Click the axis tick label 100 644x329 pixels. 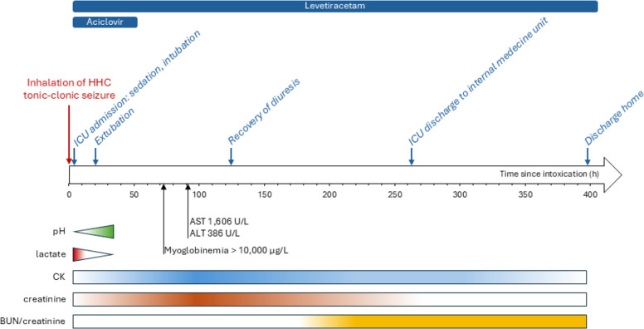199,194
